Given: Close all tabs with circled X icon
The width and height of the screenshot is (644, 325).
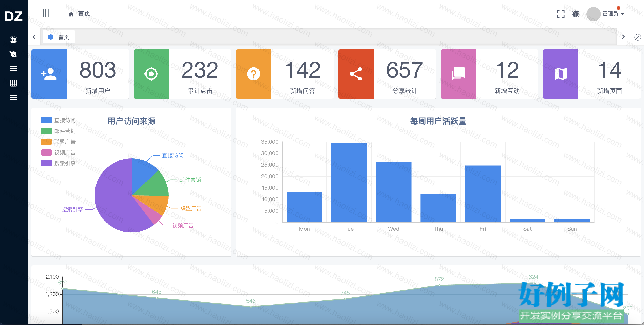Looking at the screenshot, I should [x=638, y=37].
